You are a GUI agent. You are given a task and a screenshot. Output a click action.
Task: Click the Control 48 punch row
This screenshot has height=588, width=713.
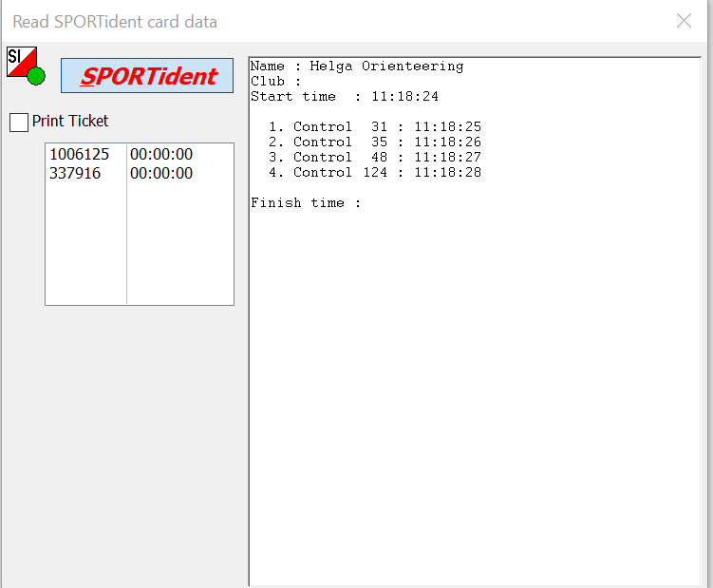pyautogui.click(x=375, y=158)
